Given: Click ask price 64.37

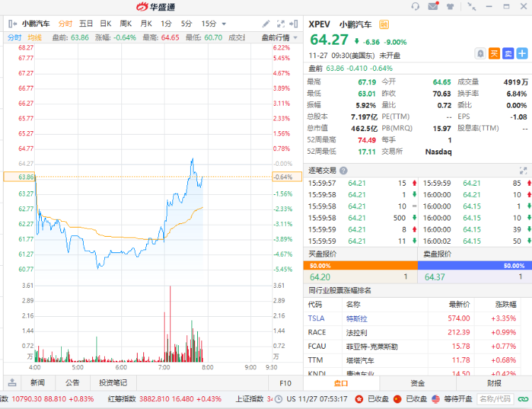Looking at the screenshot, I should pos(435,277).
